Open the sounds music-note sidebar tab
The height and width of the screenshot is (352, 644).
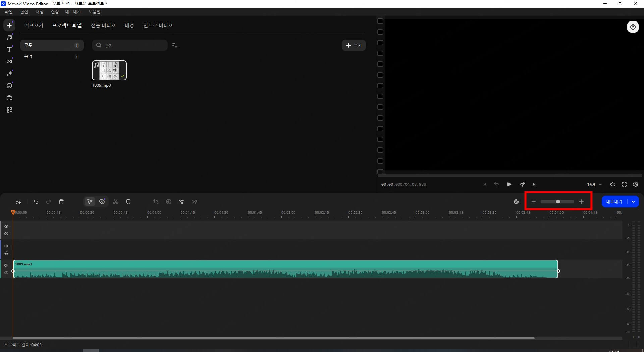click(9, 37)
